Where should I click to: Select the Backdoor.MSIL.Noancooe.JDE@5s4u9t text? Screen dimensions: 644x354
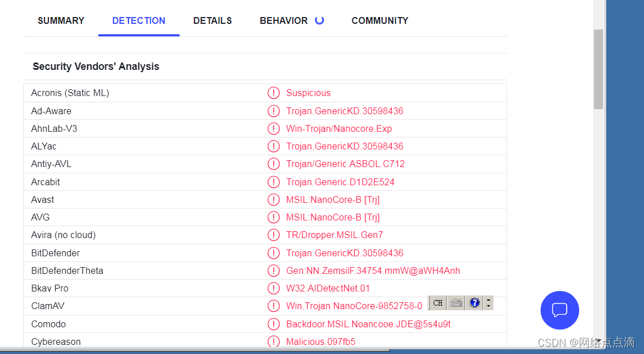click(x=368, y=324)
